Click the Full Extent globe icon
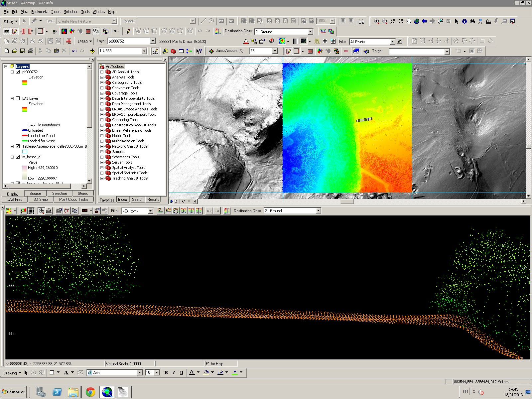This screenshot has width=532, height=399. click(x=417, y=21)
